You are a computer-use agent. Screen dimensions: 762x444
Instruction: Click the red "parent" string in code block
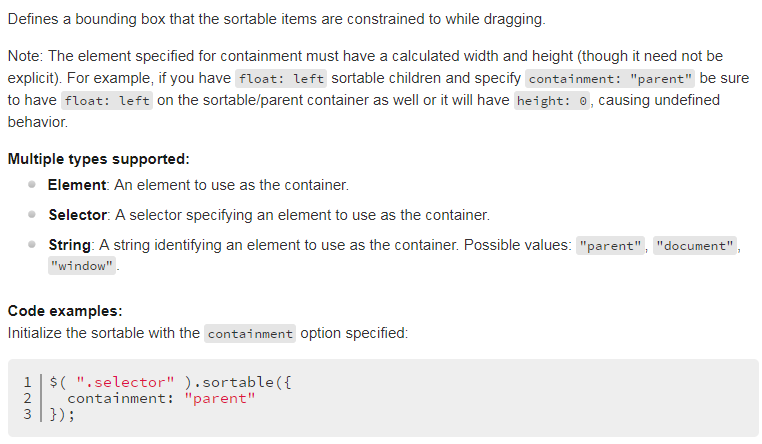tap(220, 398)
